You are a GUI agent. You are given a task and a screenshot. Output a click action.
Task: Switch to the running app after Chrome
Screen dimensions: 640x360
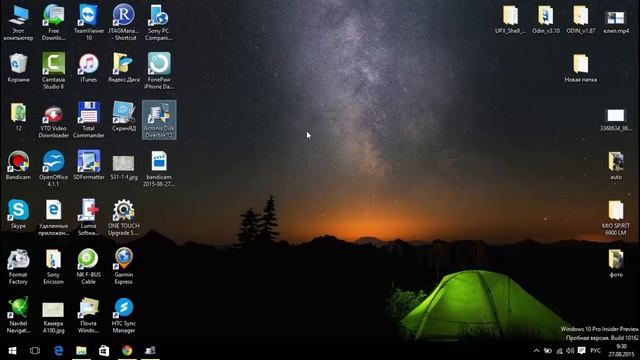pos(150,351)
